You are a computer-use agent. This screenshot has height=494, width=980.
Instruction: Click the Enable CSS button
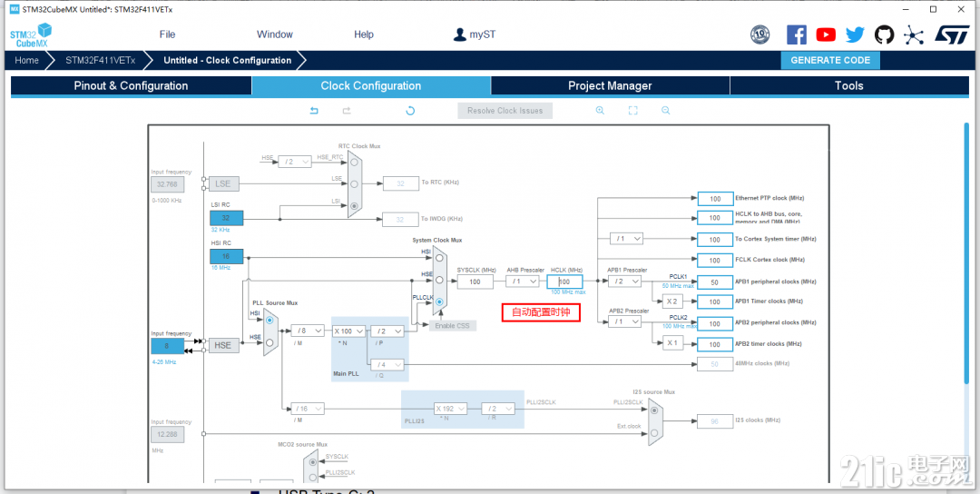453,326
